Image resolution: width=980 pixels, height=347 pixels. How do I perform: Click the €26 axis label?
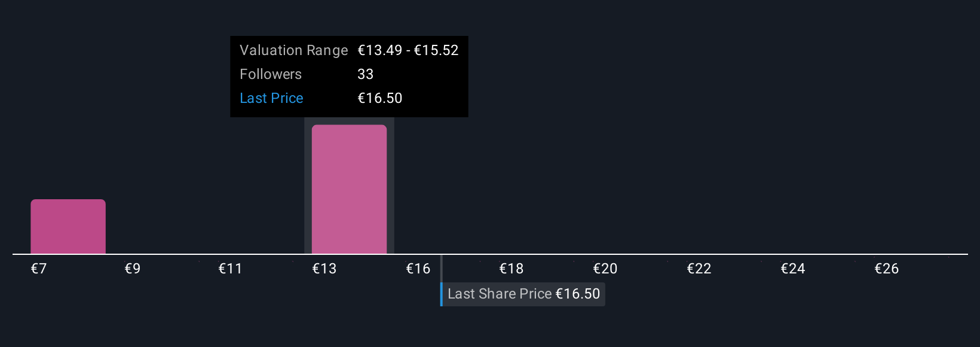887,269
